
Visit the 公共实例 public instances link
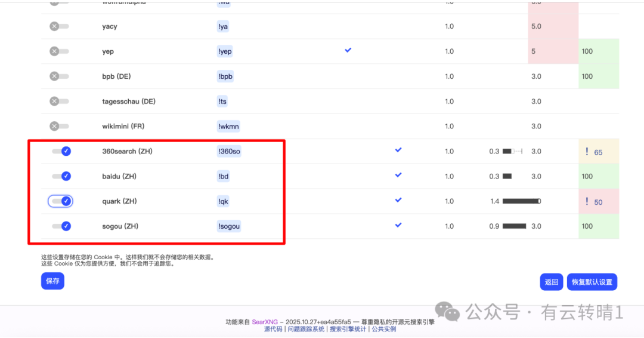click(x=384, y=329)
